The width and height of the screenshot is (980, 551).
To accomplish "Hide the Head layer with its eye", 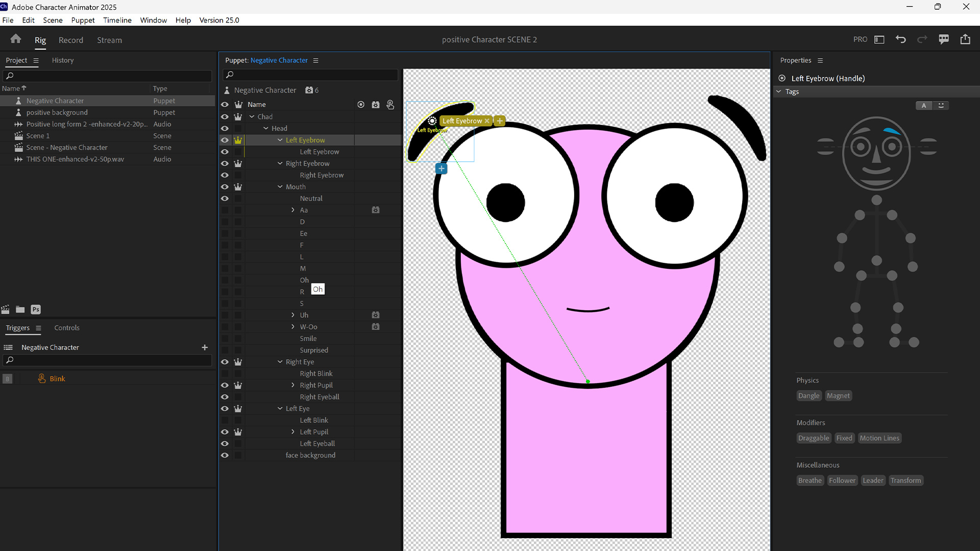I will tap(225, 129).
